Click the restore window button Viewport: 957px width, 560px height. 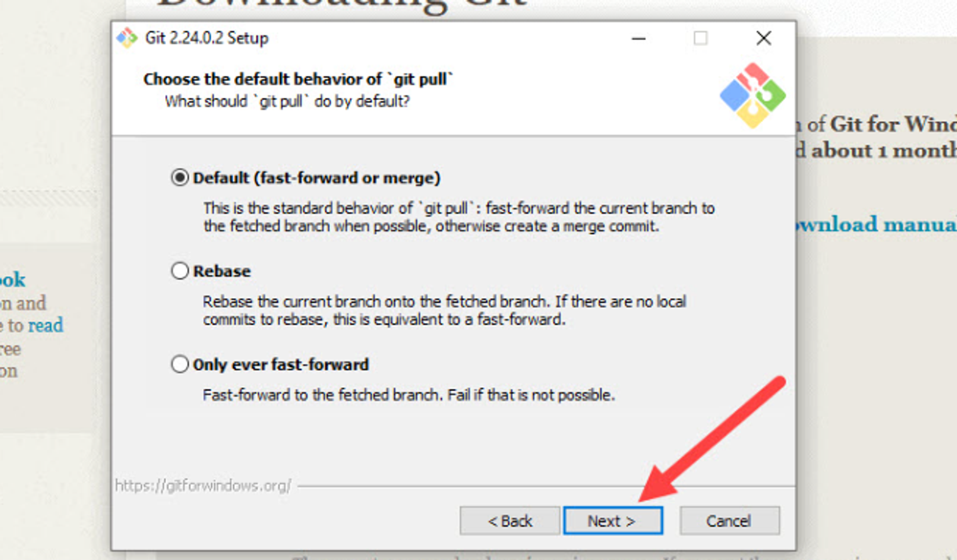point(701,38)
